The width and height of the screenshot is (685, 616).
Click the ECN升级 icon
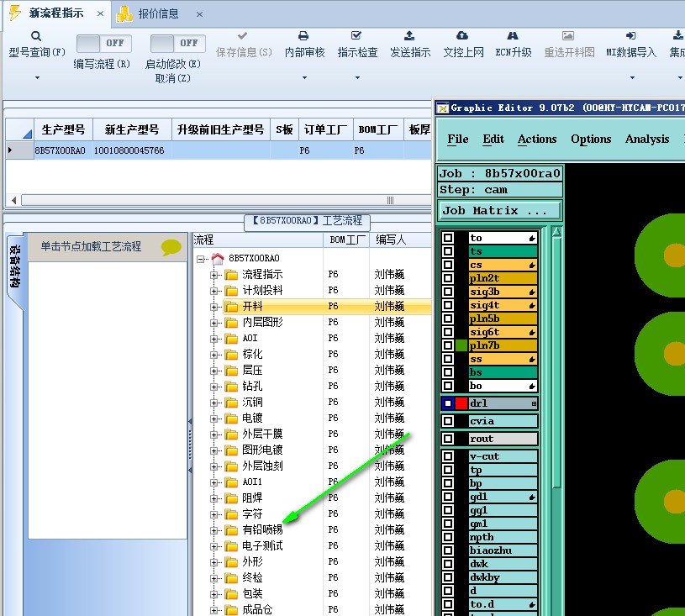[513, 35]
